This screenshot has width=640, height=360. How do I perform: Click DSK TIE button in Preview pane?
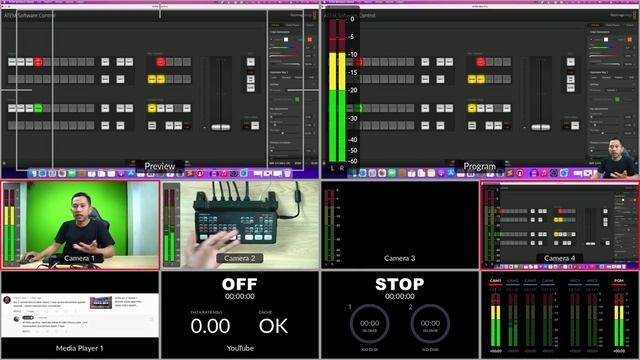[251, 62]
